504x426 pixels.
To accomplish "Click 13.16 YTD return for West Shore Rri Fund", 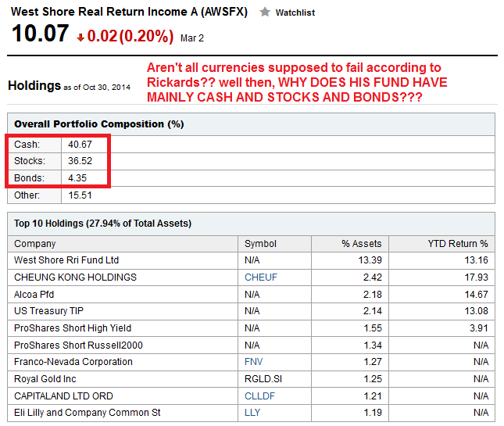I will pyautogui.click(x=476, y=260).
